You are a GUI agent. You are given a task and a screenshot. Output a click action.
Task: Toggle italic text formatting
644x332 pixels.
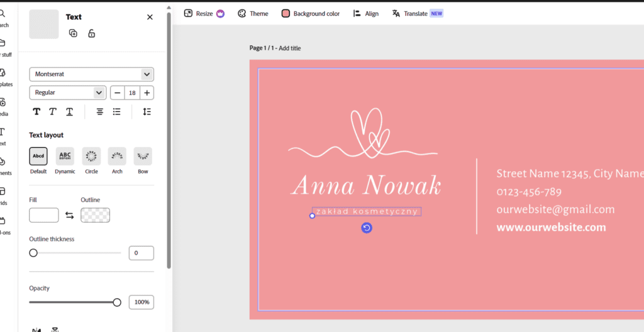click(53, 111)
